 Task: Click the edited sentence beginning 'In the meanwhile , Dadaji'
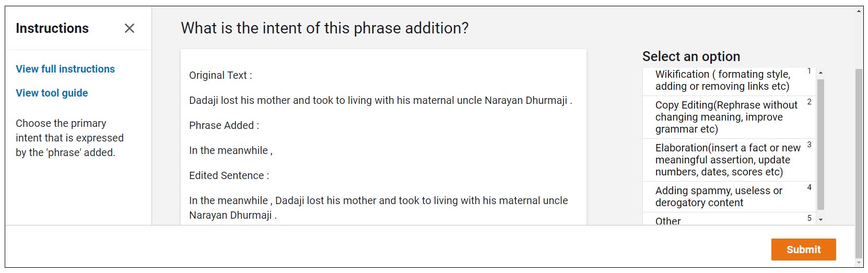[379, 208]
